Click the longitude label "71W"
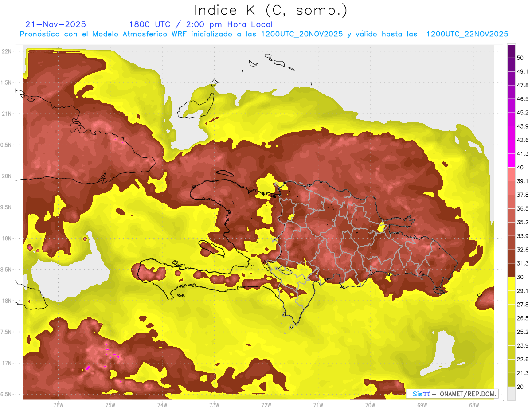 [x=318, y=405]
